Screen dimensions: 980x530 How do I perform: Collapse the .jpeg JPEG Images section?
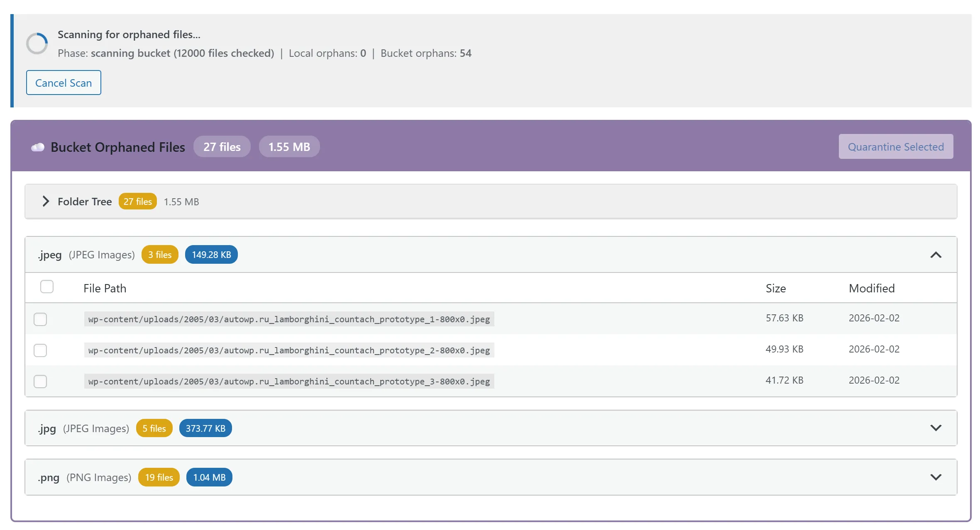click(x=936, y=255)
